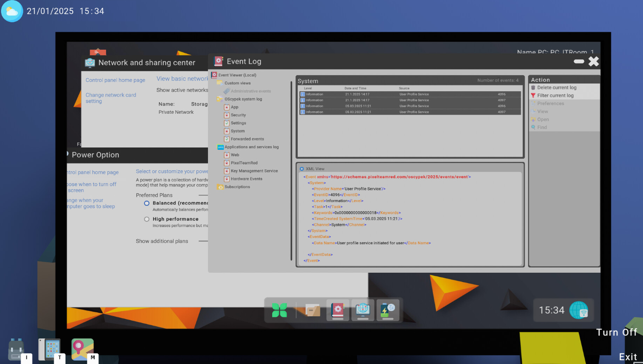Click the Event Log taskbar icon

tap(338, 310)
